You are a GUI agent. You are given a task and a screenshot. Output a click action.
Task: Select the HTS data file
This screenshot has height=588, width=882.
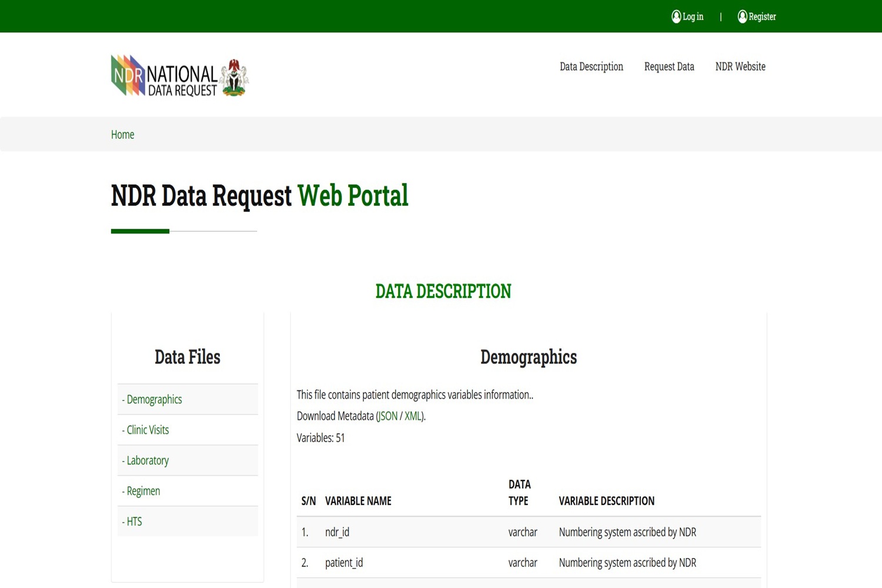click(x=134, y=522)
